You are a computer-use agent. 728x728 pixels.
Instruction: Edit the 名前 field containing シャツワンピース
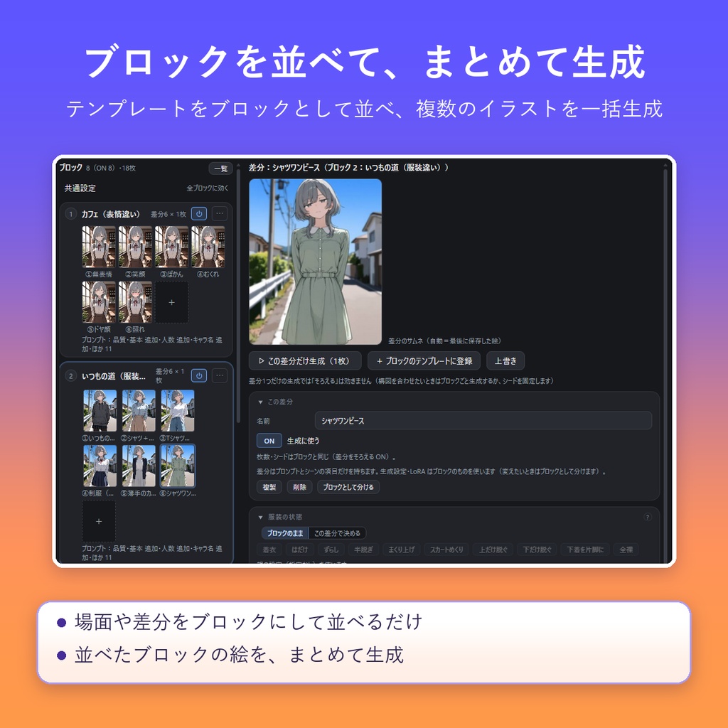coord(483,421)
